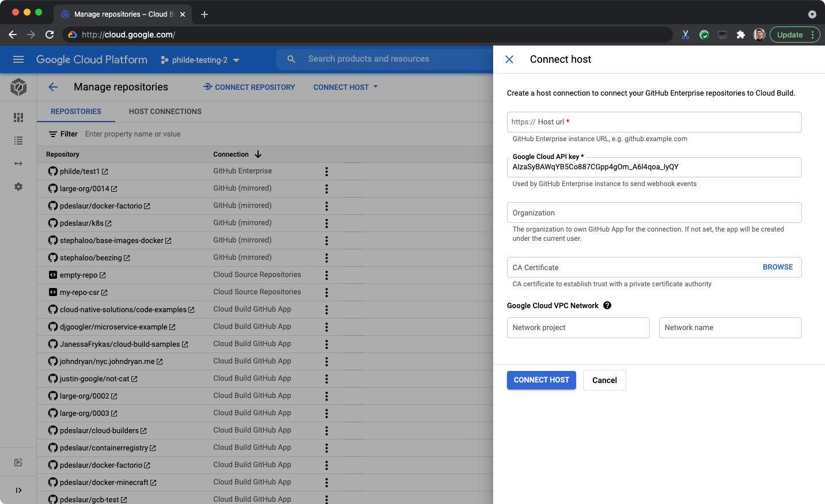The height and width of the screenshot is (504, 825).
Task: Click the Organization input field
Action: coord(654,213)
